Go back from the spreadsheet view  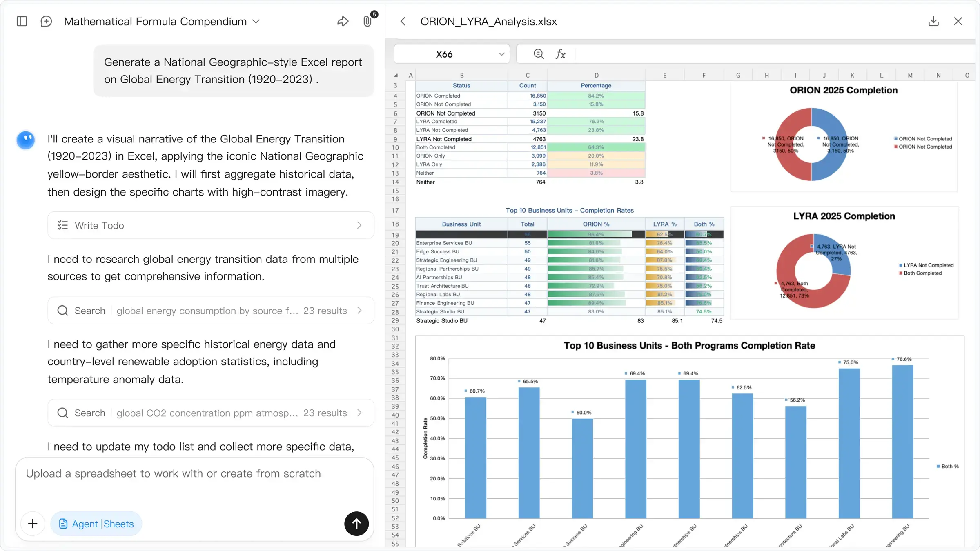[403, 21]
